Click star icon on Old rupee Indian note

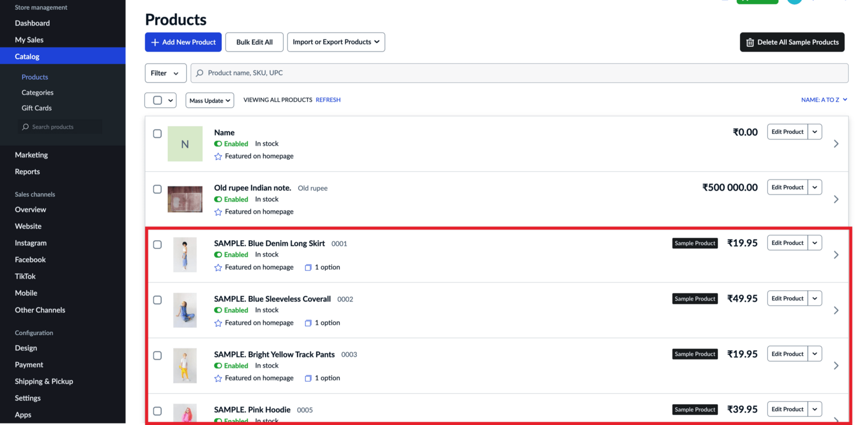pyautogui.click(x=218, y=212)
